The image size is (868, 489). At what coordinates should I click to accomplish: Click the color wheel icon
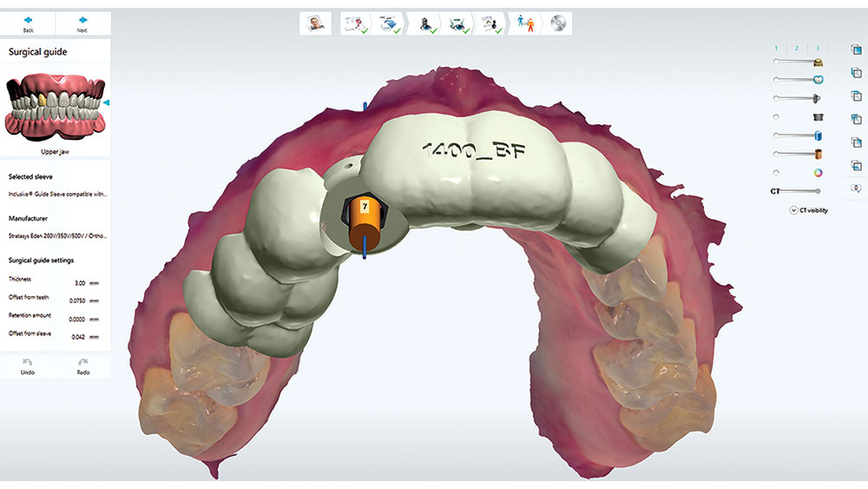point(818,173)
